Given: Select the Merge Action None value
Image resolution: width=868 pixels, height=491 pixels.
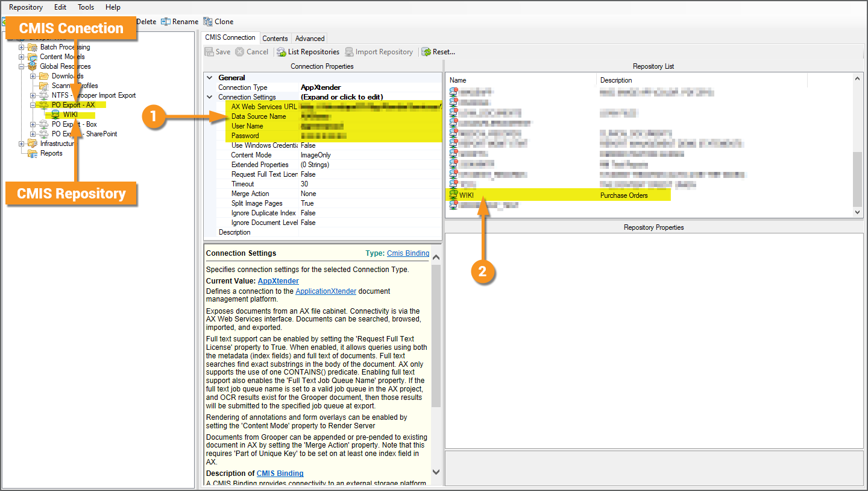Looking at the screenshot, I should tap(370, 194).
